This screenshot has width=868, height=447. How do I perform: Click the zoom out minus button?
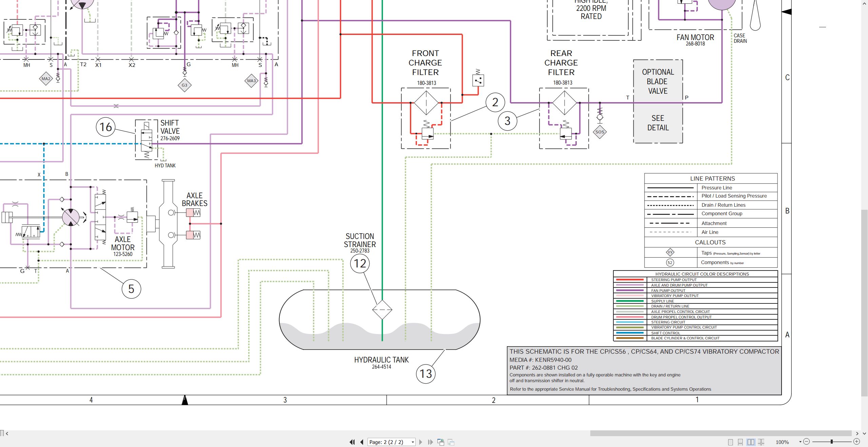(x=807, y=442)
